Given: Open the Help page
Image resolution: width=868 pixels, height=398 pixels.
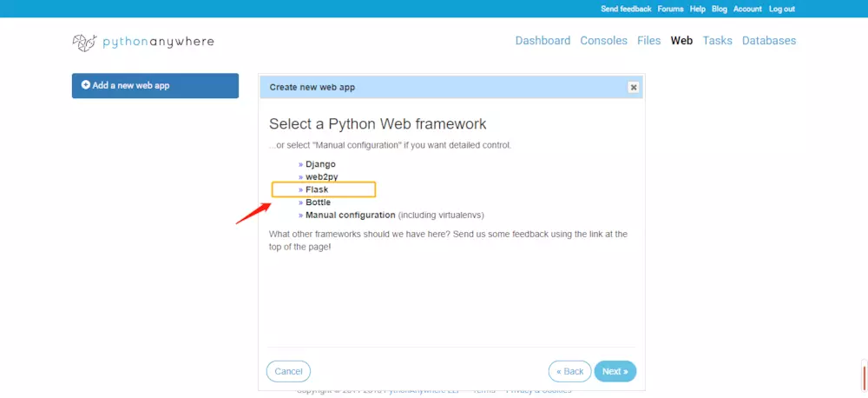Looking at the screenshot, I should tap(698, 9).
